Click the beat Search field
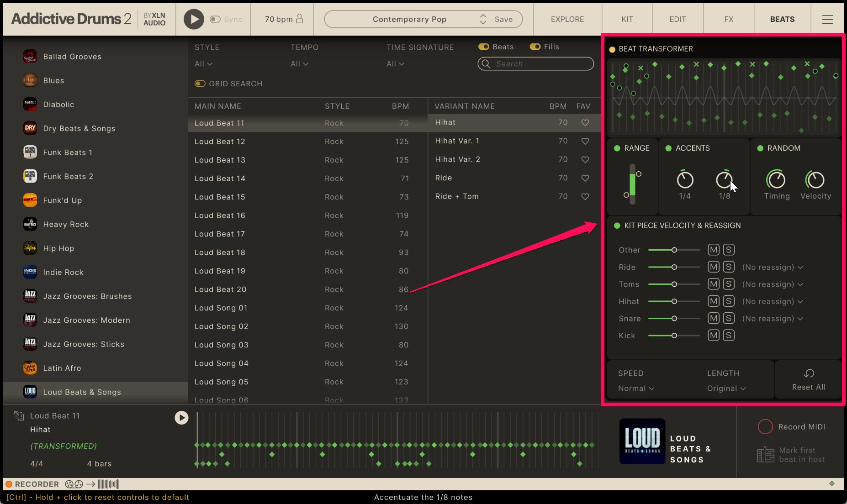 (536, 64)
